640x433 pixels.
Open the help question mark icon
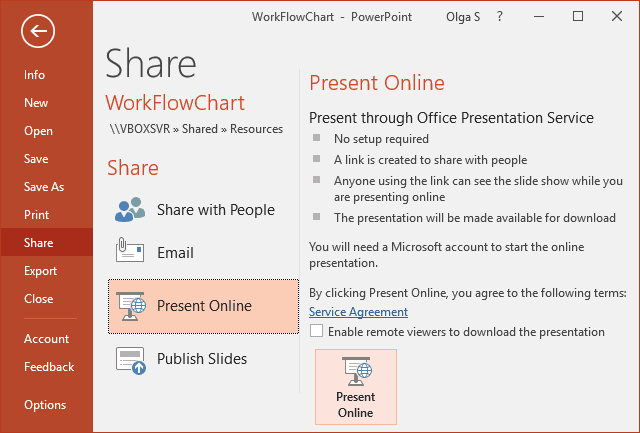500,17
